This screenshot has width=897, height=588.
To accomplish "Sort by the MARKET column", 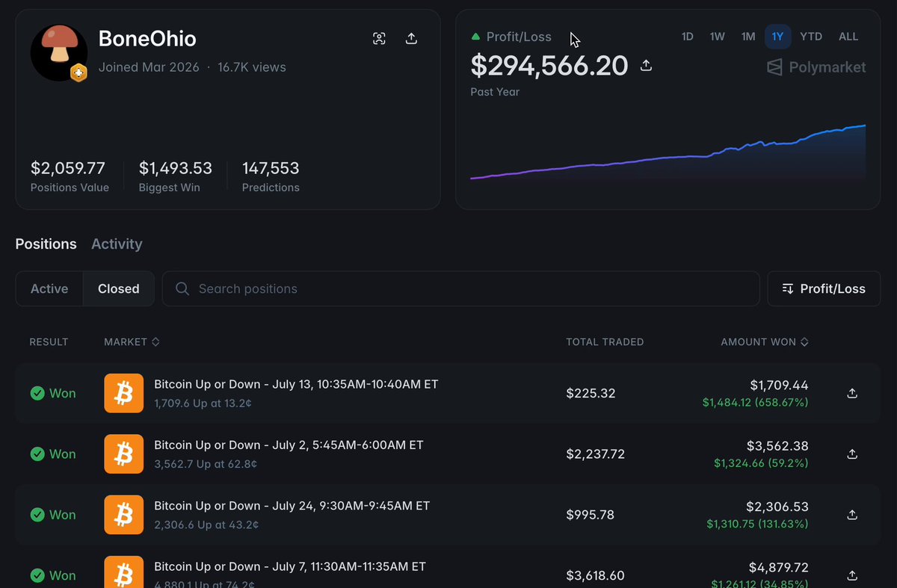I will click(132, 342).
